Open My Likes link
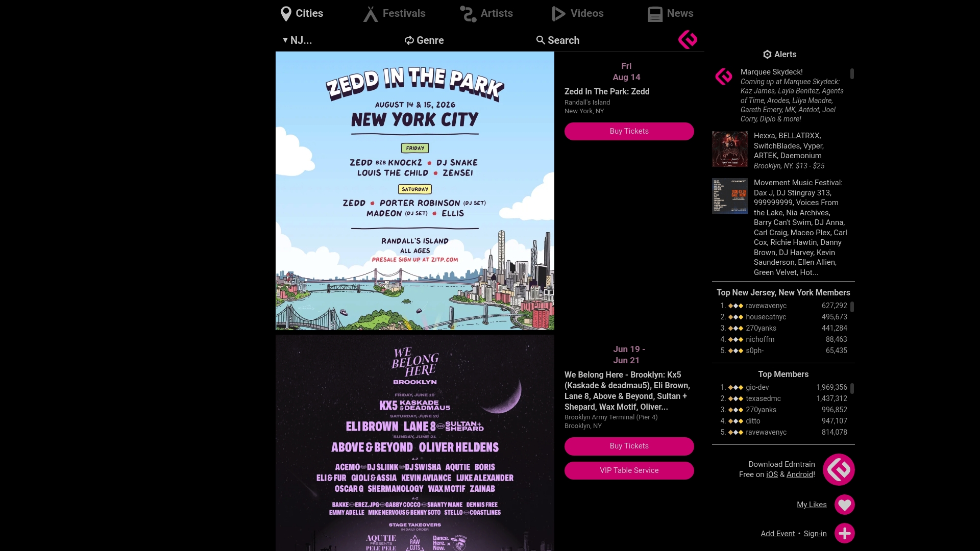The height and width of the screenshot is (551, 980). (x=812, y=505)
